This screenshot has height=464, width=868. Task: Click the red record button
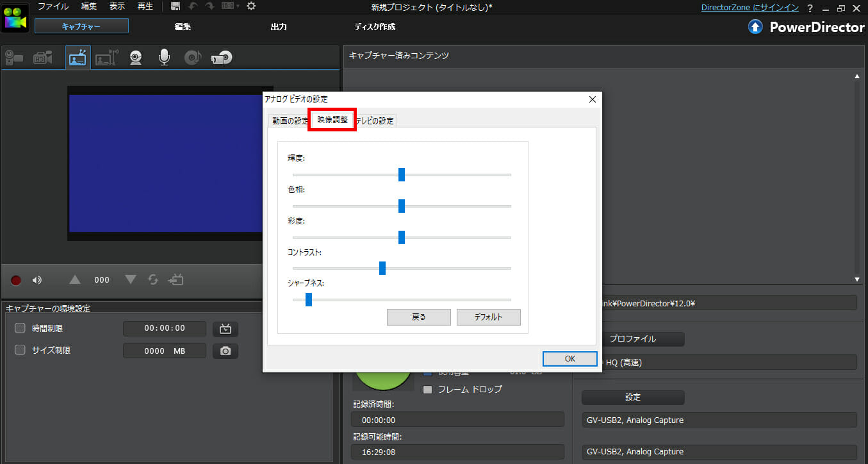16,280
